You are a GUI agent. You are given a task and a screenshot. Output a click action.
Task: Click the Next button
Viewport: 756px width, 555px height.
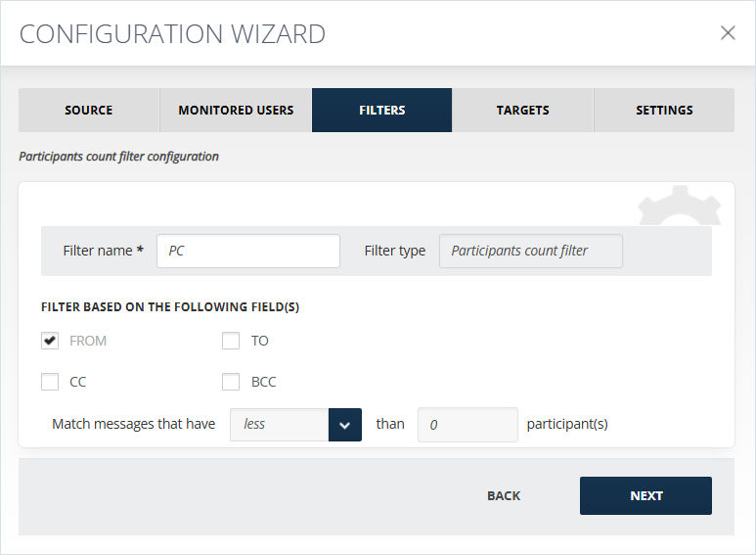coord(645,495)
